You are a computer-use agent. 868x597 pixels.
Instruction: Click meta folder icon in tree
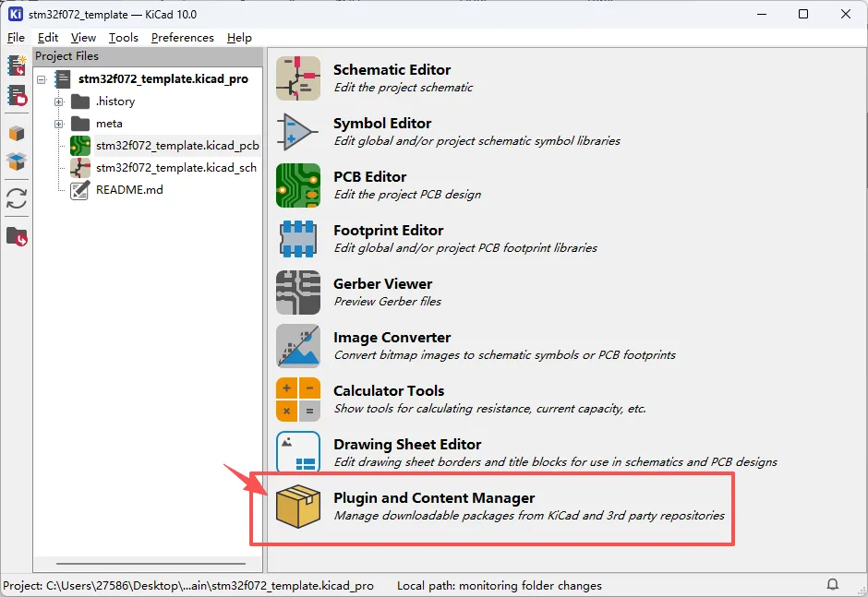80,124
